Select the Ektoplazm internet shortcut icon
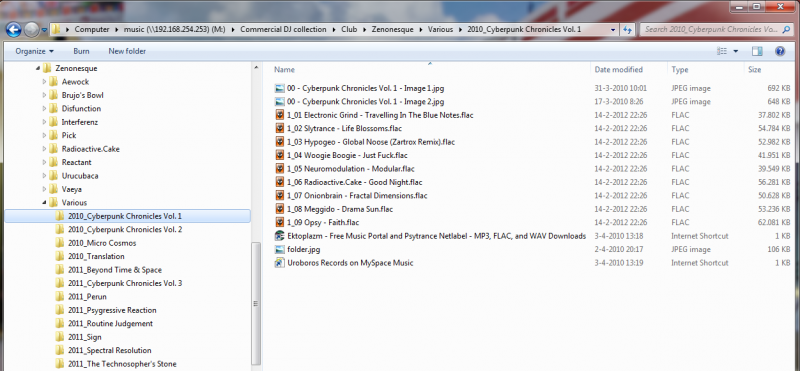This screenshot has height=371, width=800. (x=279, y=236)
